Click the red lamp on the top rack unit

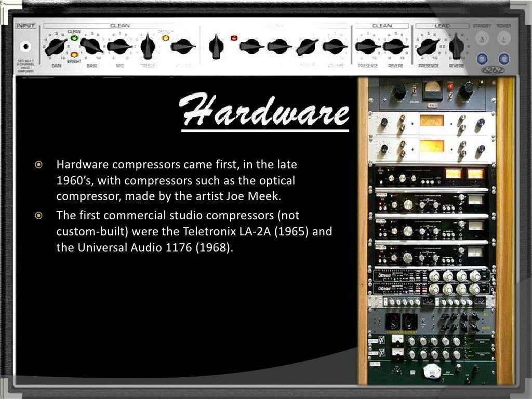[x=450, y=87]
